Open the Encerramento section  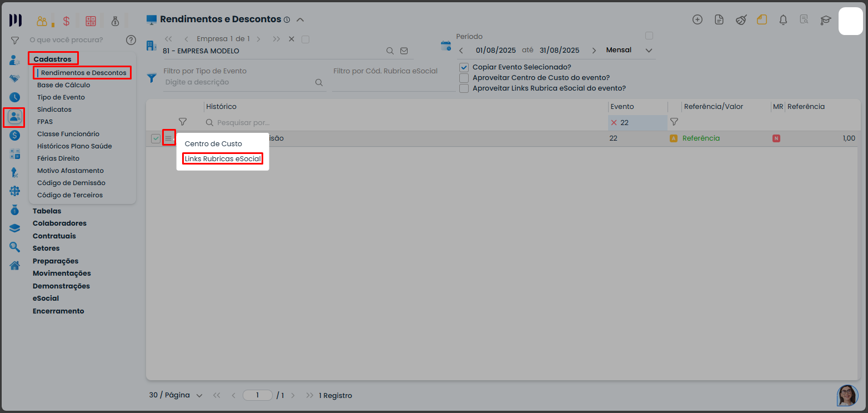click(x=58, y=311)
